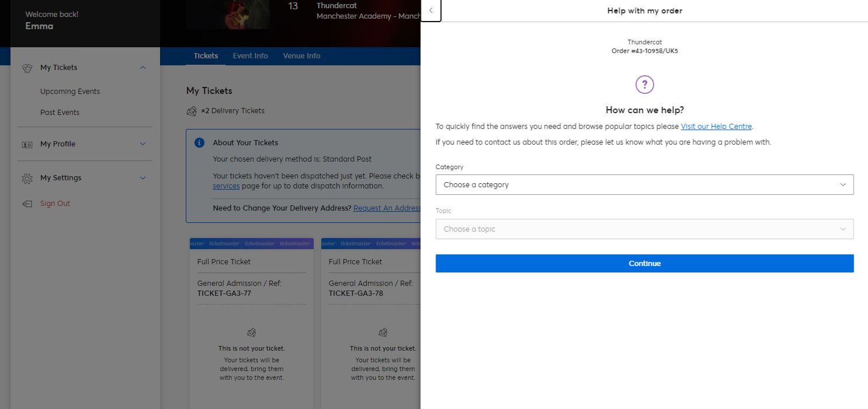Image resolution: width=868 pixels, height=409 pixels.
Task: Click the My Tickets sidebar icon
Action: 27,68
